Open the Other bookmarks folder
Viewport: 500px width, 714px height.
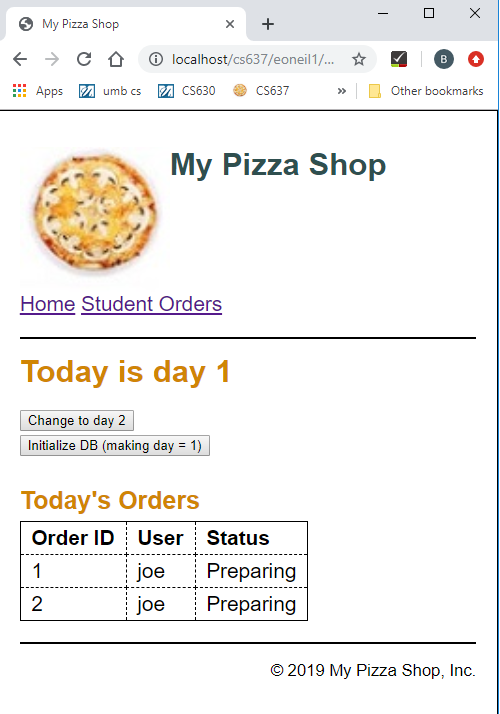click(426, 91)
